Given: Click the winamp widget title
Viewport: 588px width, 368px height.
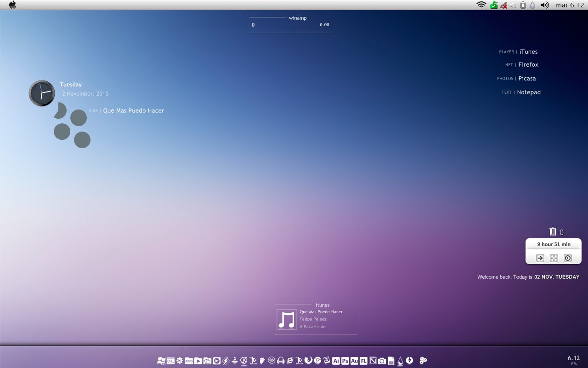Looking at the screenshot, I should pyautogui.click(x=298, y=18).
